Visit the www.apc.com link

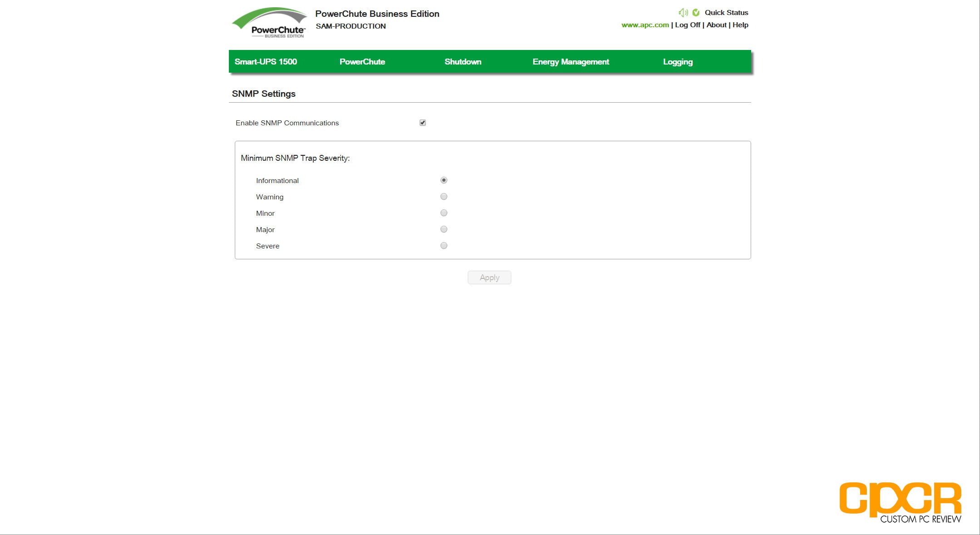point(645,25)
